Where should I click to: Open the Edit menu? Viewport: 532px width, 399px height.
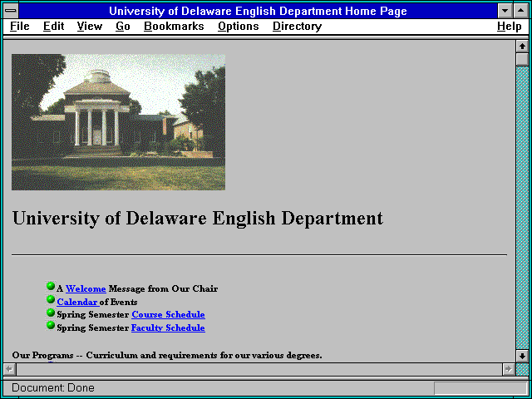coord(53,27)
